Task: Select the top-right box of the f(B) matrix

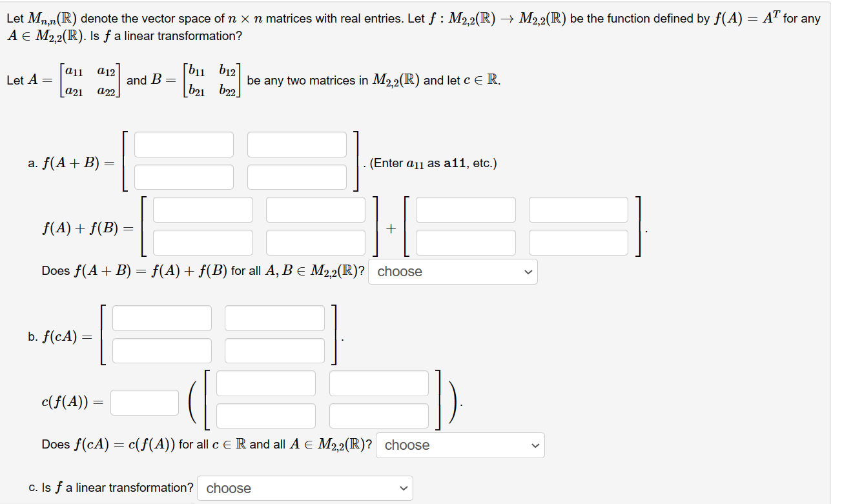Action: point(578,209)
